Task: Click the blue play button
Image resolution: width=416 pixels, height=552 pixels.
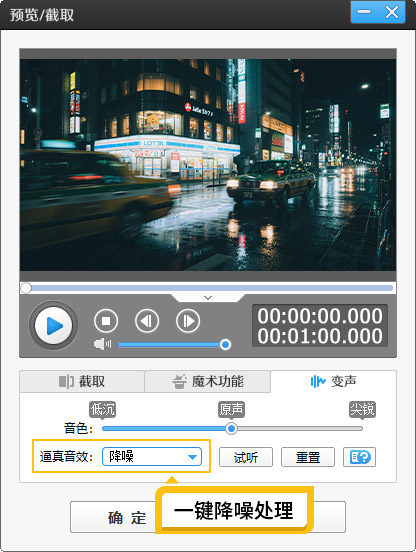Action: pos(53,326)
